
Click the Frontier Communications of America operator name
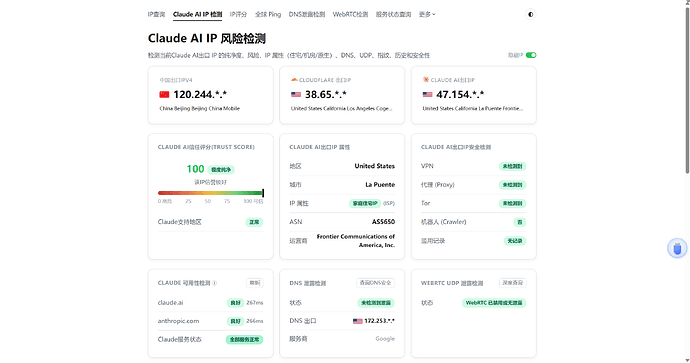356,241
